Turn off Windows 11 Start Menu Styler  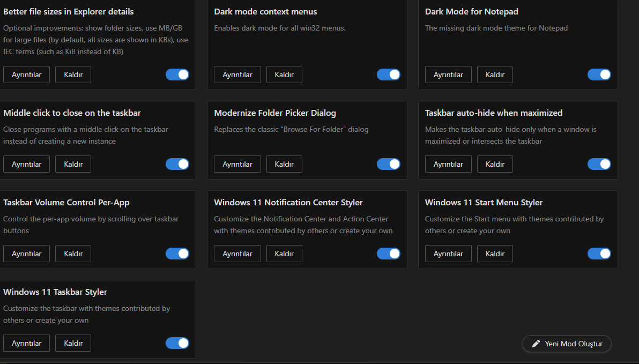(599, 254)
